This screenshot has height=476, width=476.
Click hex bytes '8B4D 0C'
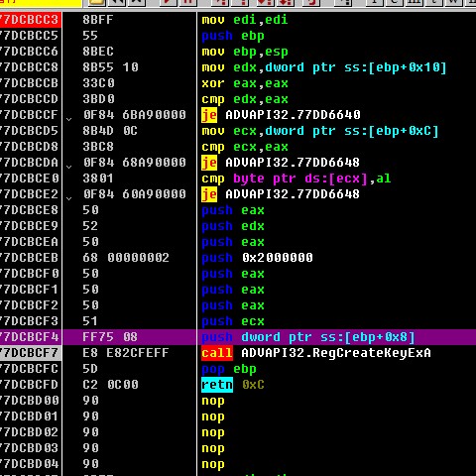pos(110,131)
